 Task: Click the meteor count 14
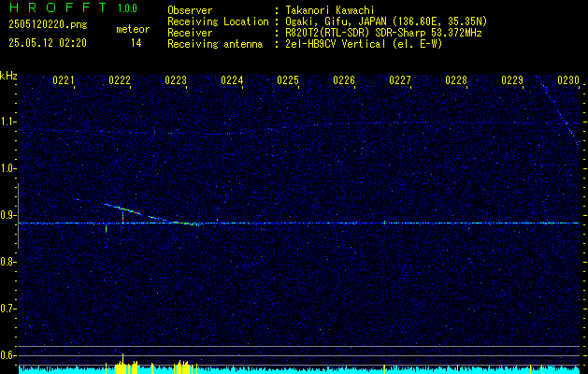pyautogui.click(x=136, y=43)
